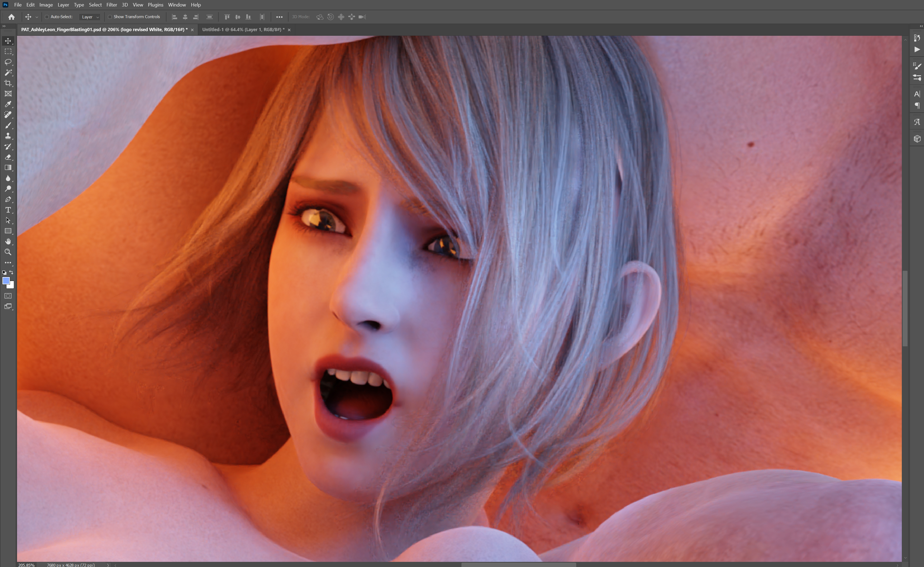Open the Brushes panel
Screen dimensions: 924x567
pos(917,78)
